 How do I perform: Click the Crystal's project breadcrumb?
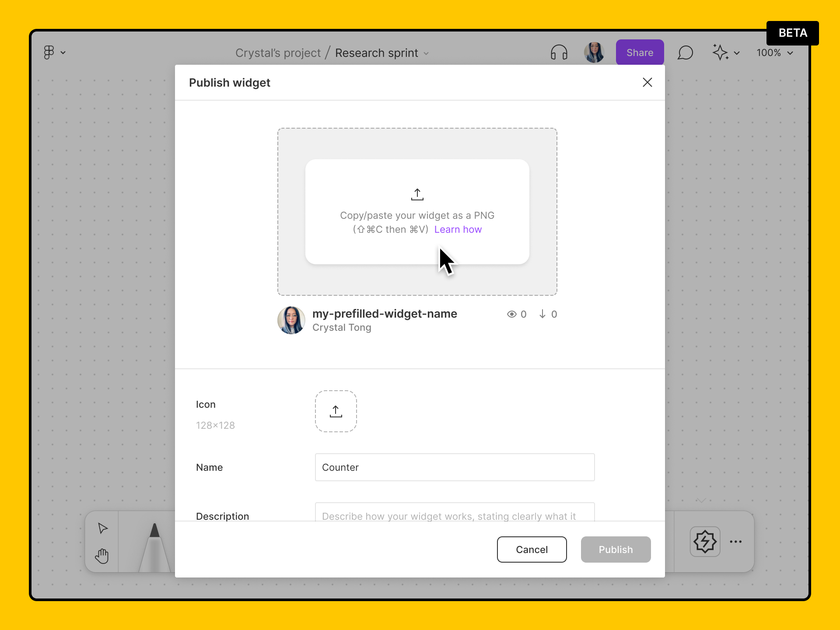[x=278, y=53]
